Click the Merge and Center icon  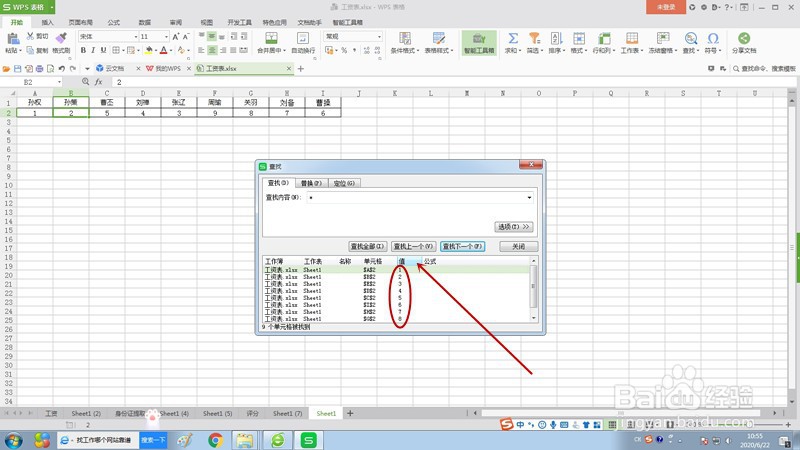[271, 38]
